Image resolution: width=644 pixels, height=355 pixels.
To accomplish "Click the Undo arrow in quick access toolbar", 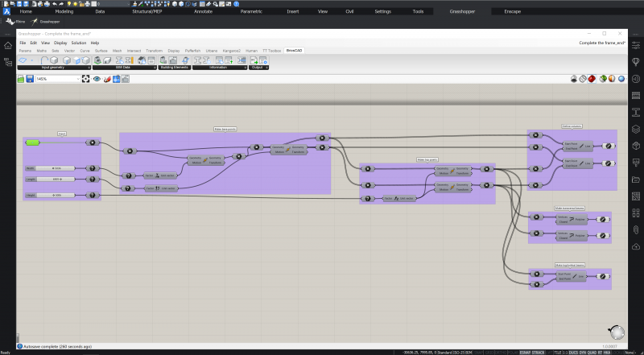I will coord(55,4).
